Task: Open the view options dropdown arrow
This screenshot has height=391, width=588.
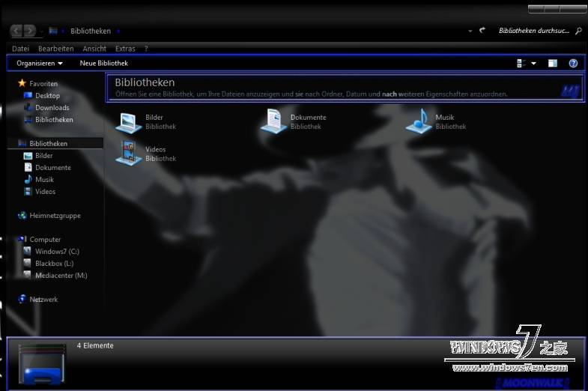Action: coord(533,64)
